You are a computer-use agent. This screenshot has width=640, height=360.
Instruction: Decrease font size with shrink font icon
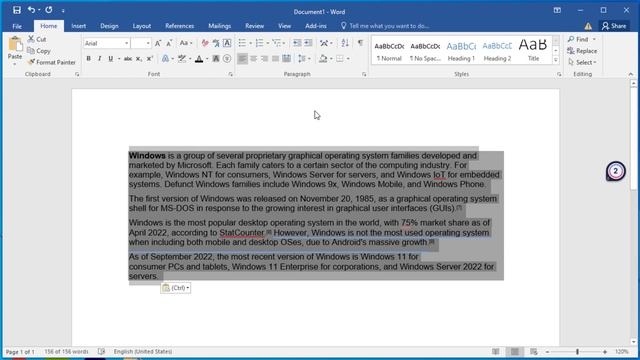pyautogui.click(x=169, y=43)
